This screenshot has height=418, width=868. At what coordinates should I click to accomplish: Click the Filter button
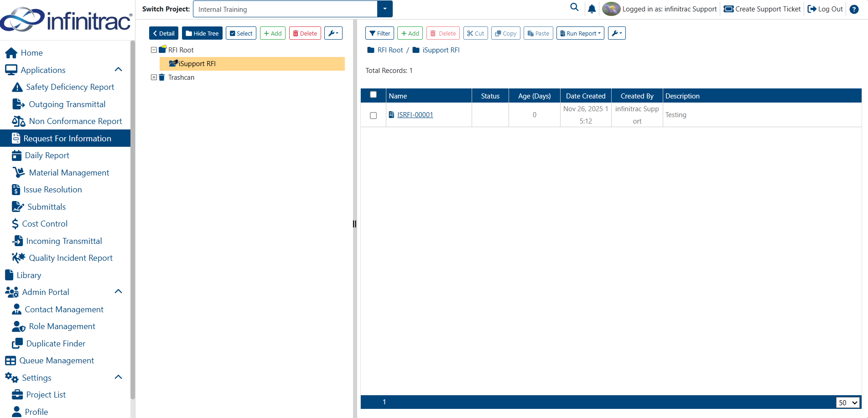point(379,33)
